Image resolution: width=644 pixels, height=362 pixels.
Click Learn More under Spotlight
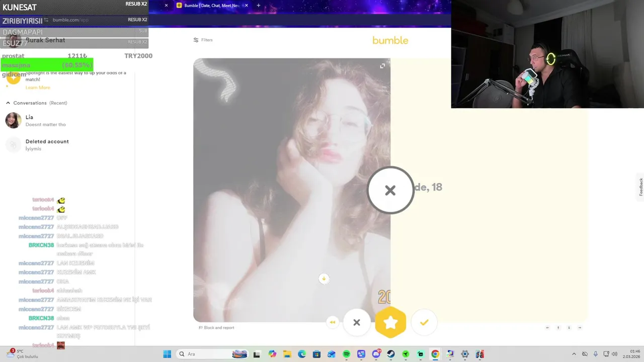pyautogui.click(x=38, y=87)
